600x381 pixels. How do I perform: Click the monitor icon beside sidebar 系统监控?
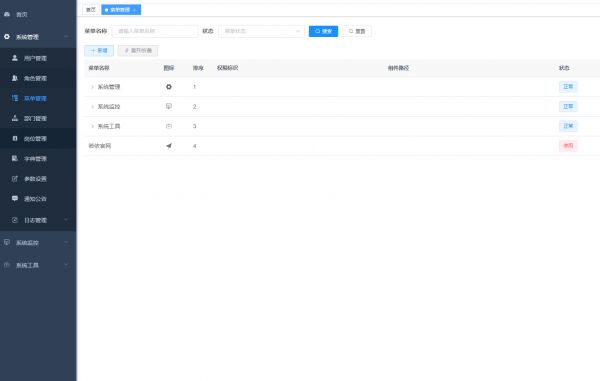point(7,242)
